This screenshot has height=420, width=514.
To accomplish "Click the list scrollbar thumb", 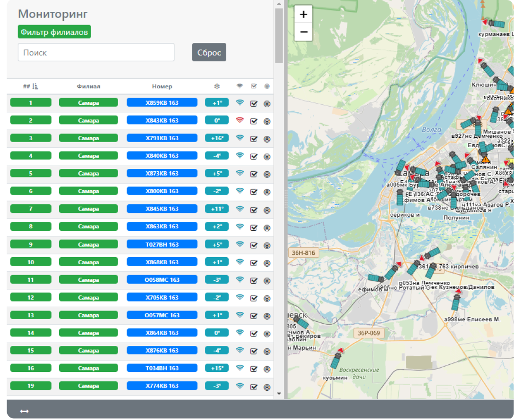I will click(279, 36).
